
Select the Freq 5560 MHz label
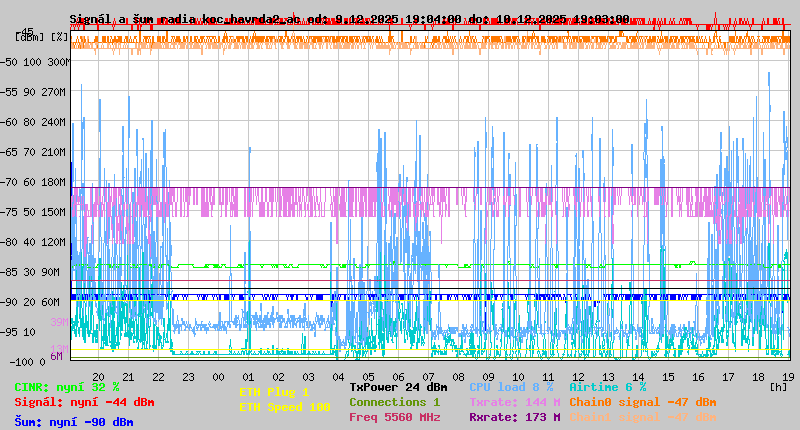(x=395, y=417)
